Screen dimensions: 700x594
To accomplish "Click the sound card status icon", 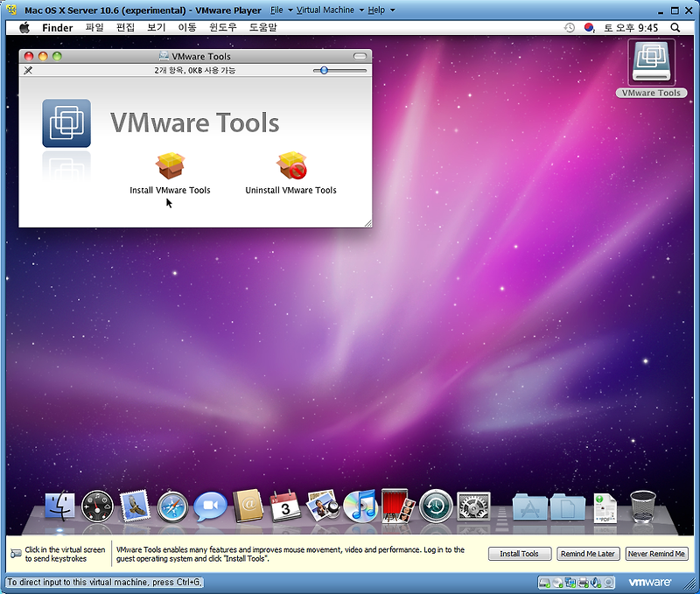I will coord(596,583).
